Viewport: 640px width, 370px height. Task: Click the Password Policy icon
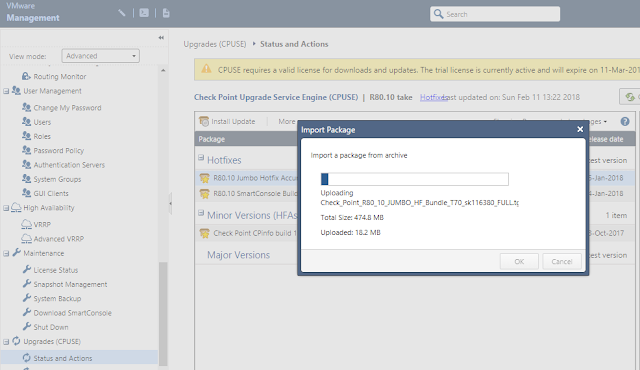pos(26,150)
